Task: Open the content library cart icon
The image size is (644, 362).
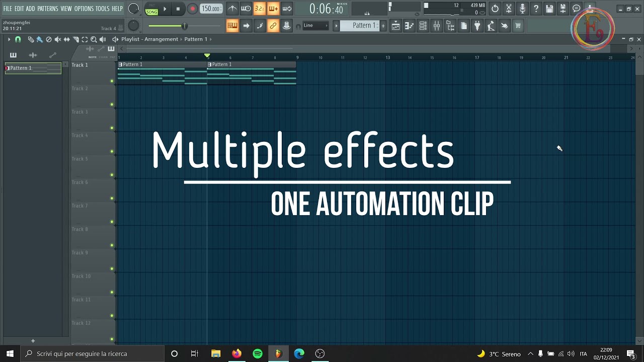Action: [x=518, y=26]
